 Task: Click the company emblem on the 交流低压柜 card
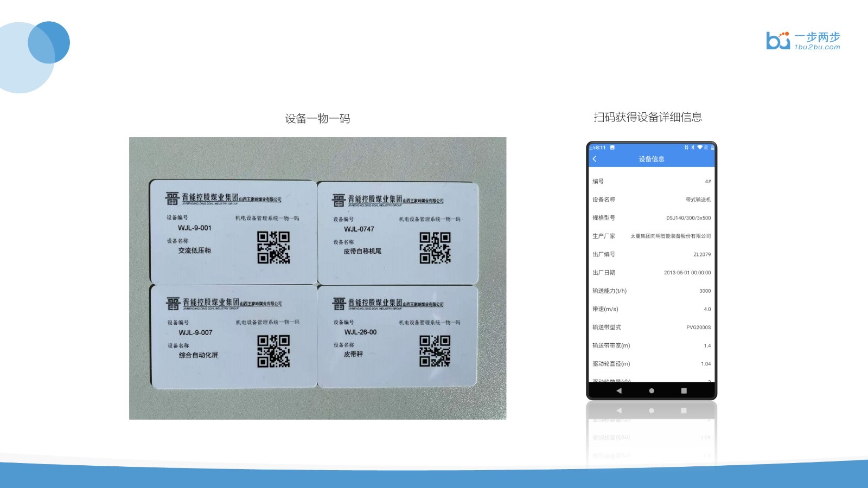173,198
